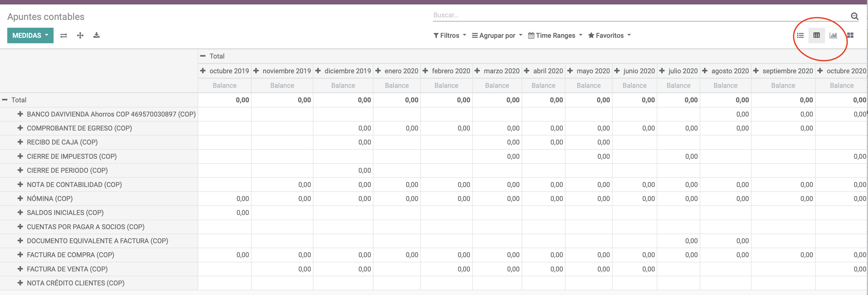The image size is (868, 295).
Task: Switch to list view
Action: [x=800, y=35]
